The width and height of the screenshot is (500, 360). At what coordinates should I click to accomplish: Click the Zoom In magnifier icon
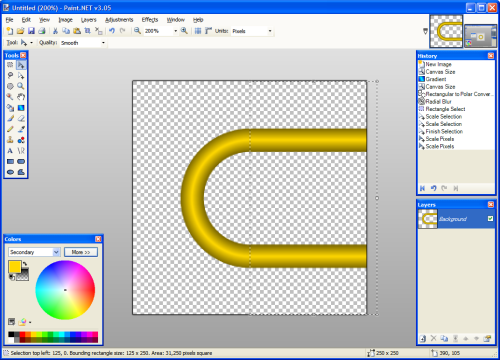pyautogui.click(x=184, y=31)
